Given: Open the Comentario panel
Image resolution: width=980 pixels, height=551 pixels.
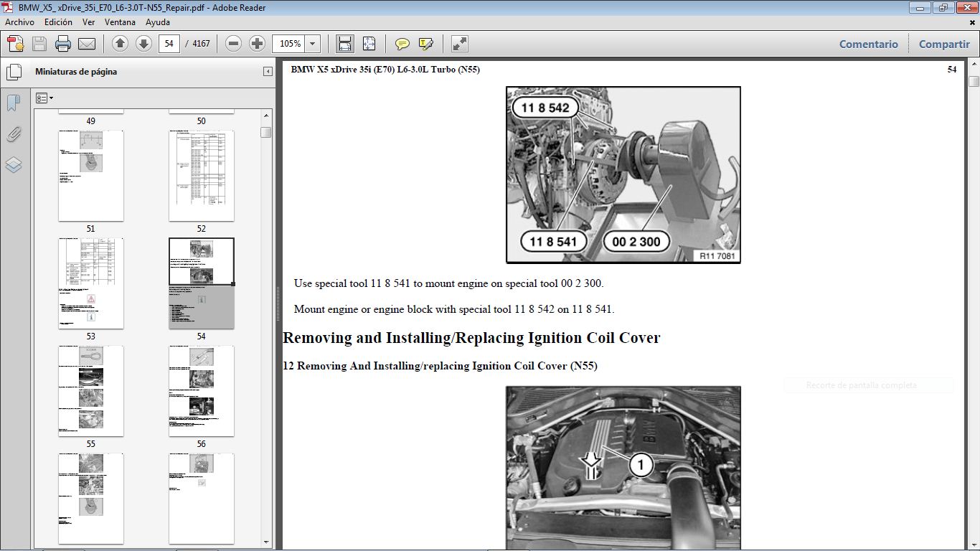Looking at the screenshot, I should (x=869, y=44).
